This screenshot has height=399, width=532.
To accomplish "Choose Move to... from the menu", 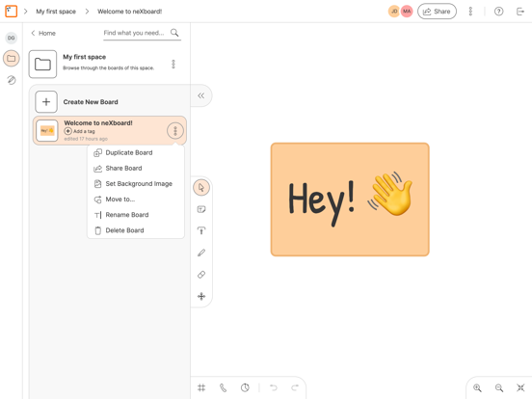I will [136, 199].
